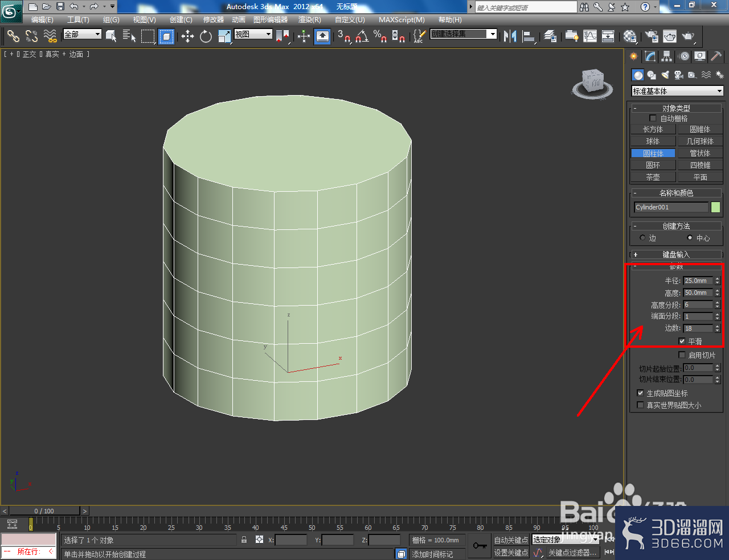Select the Rotate tool

[x=206, y=36]
